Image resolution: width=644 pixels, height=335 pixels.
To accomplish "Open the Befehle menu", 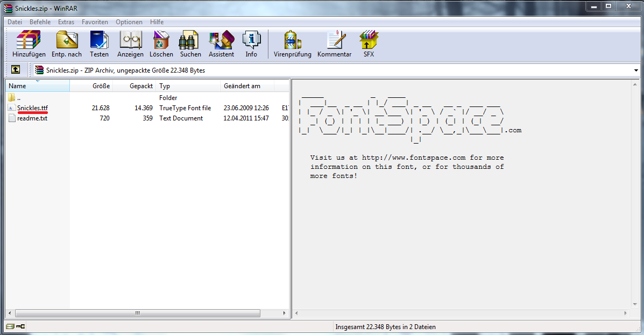I will [x=40, y=22].
